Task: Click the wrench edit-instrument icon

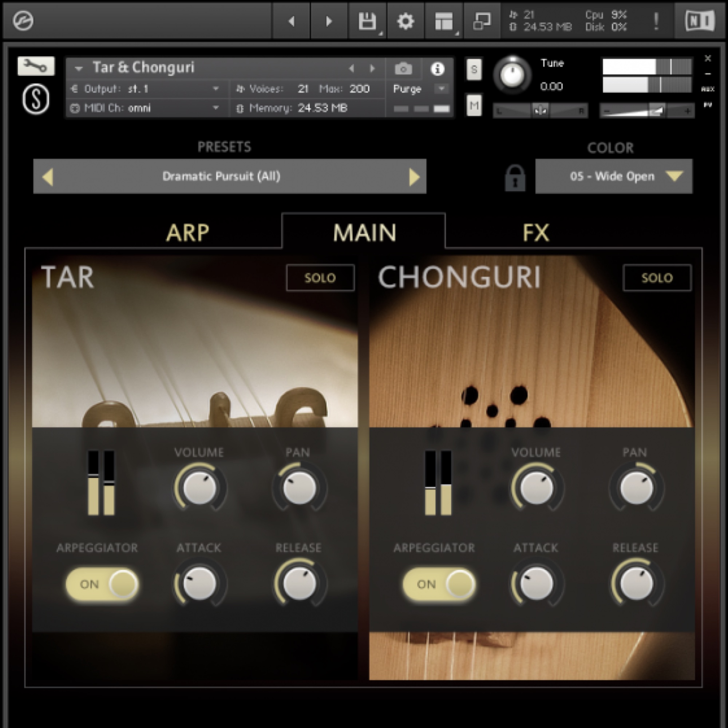Action: tap(36, 66)
